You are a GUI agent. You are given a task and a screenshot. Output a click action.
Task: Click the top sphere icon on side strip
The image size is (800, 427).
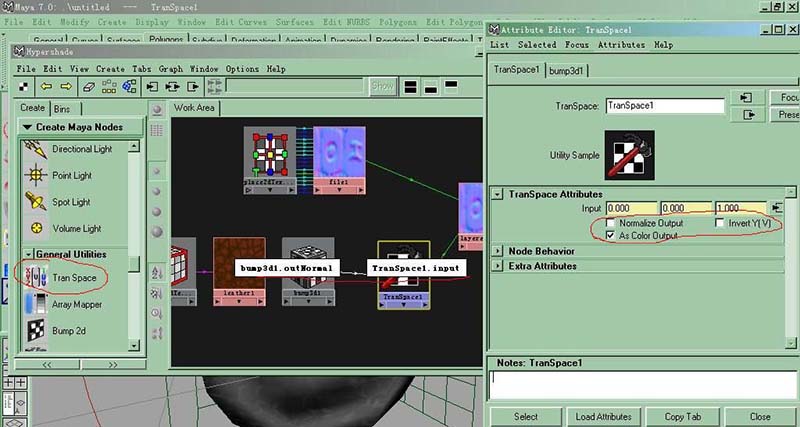click(x=157, y=110)
